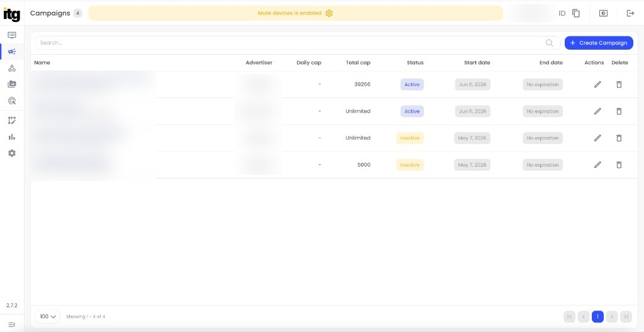644x332 pixels.
Task: Collapse the sidebar menu icon
Action: tap(12, 324)
